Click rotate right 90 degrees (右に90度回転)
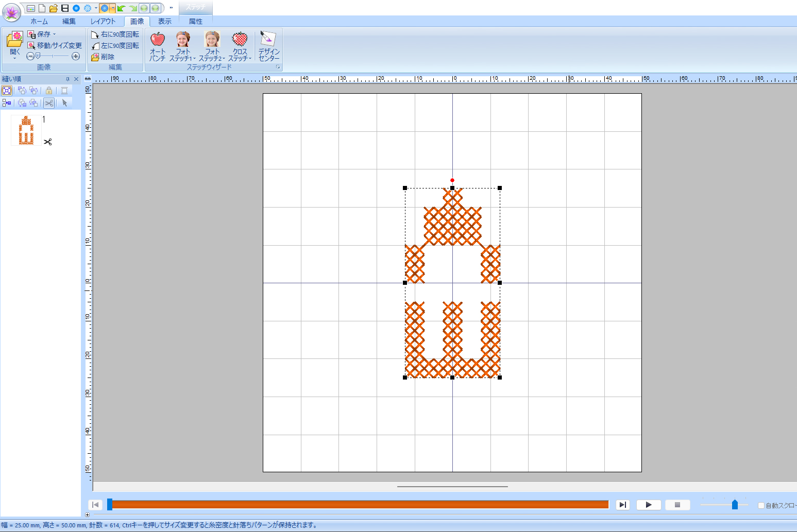 (x=115, y=35)
